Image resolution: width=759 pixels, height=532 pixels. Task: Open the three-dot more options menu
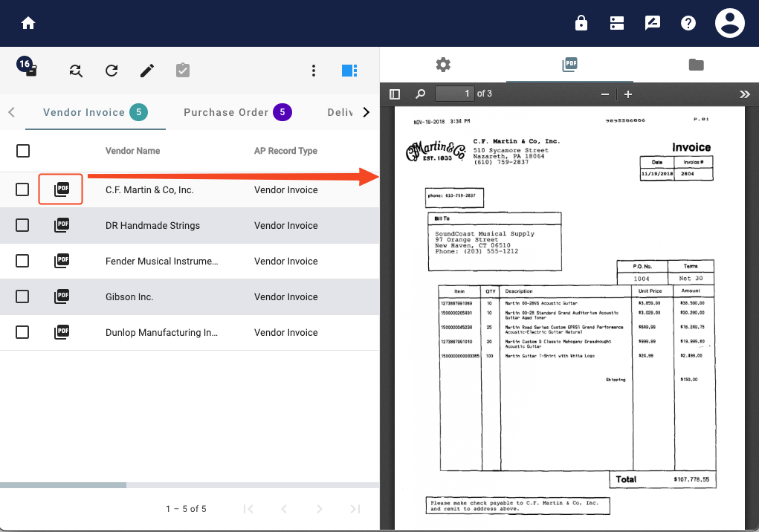tap(314, 71)
